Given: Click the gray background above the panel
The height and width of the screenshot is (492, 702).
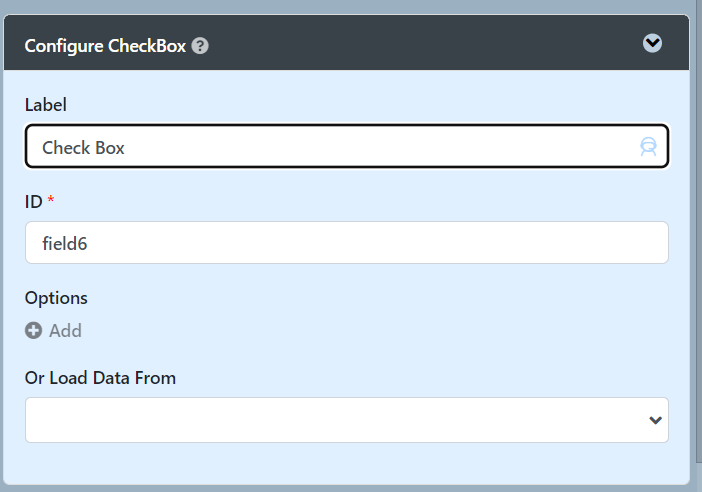Looking at the screenshot, I should (347, 6).
